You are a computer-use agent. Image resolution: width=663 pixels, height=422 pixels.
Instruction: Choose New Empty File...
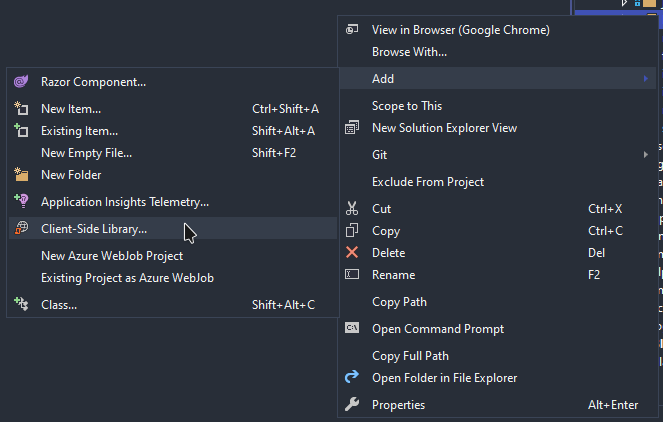click(x=173, y=153)
